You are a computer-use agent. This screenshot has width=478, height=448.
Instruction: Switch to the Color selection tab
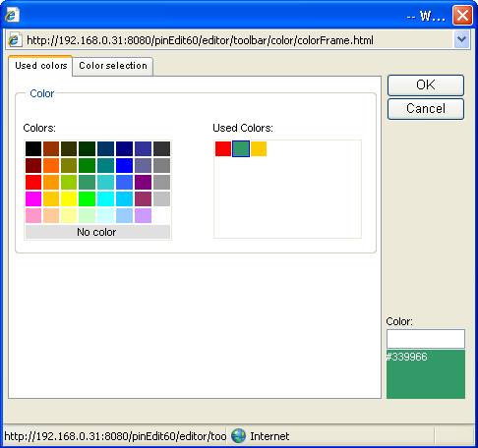[113, 66]
